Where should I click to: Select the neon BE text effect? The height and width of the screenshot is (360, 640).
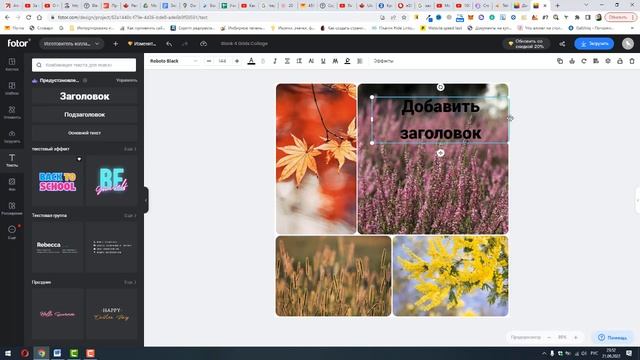point(111,182)
